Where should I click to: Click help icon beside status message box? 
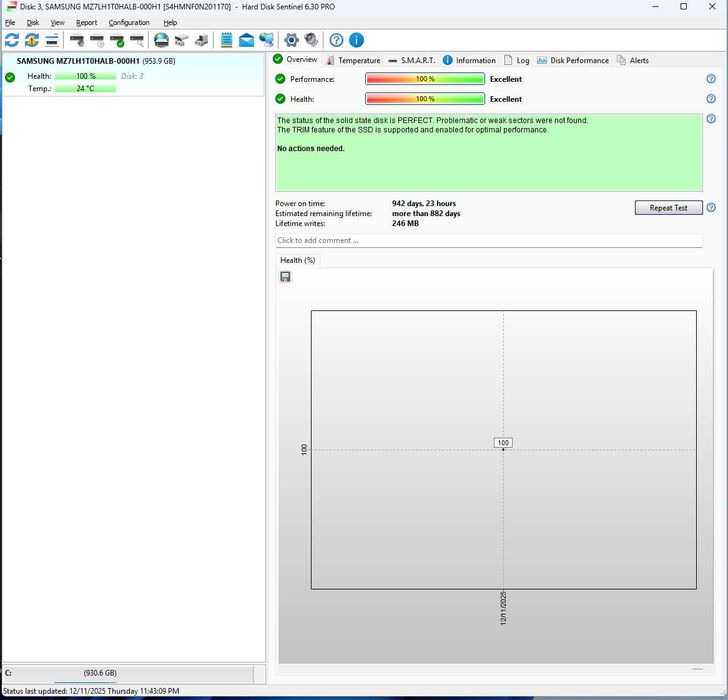(711, 119)
